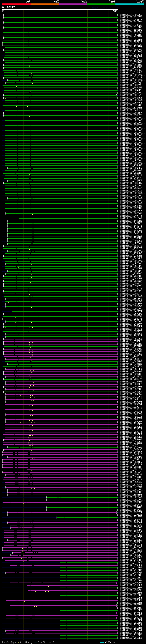Open the hit UniRef100_C5WR62

(131, 63)
